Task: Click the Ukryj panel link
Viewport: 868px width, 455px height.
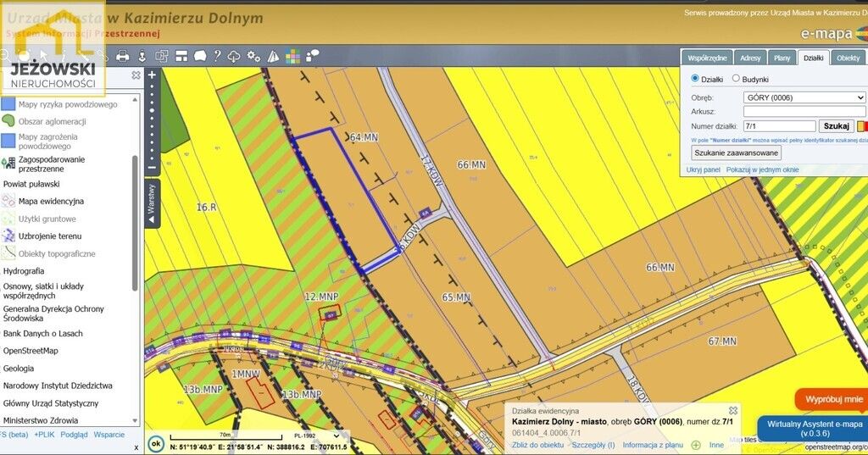Action: (x=703, y=170)
